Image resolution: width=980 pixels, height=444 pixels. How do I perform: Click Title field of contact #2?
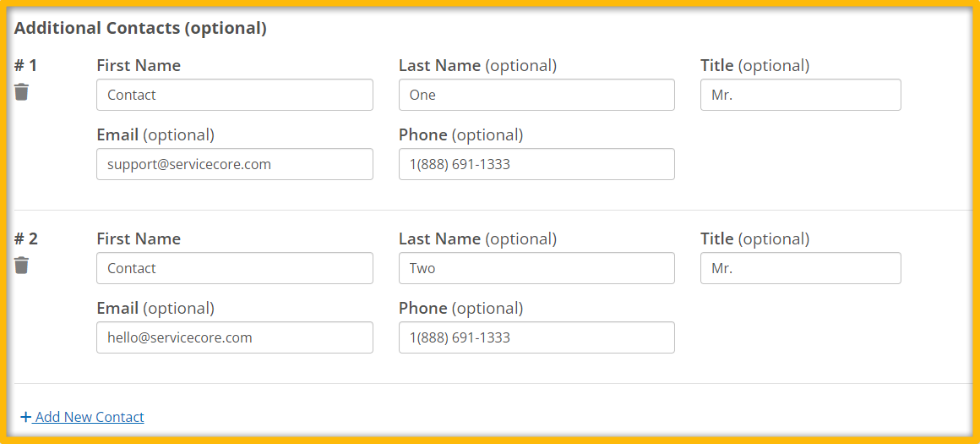pyautogui.click(x=801, y=268)
